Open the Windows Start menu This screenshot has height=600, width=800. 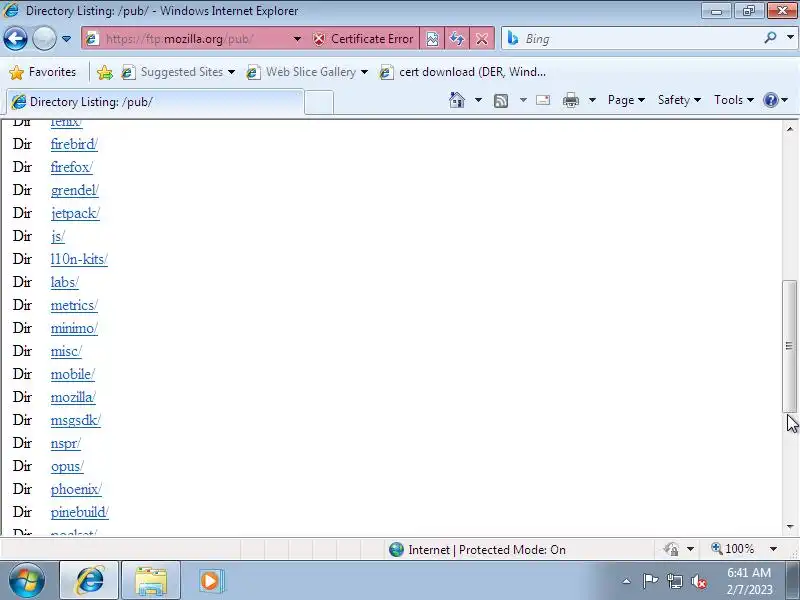click(x=27, y=581)
